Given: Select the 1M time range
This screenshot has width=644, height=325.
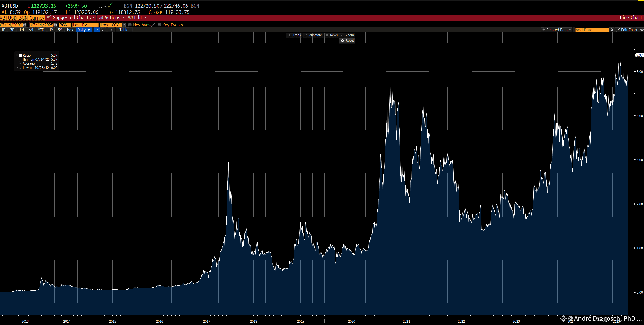Looking at the screenshot, I should [x=22, y=30].
